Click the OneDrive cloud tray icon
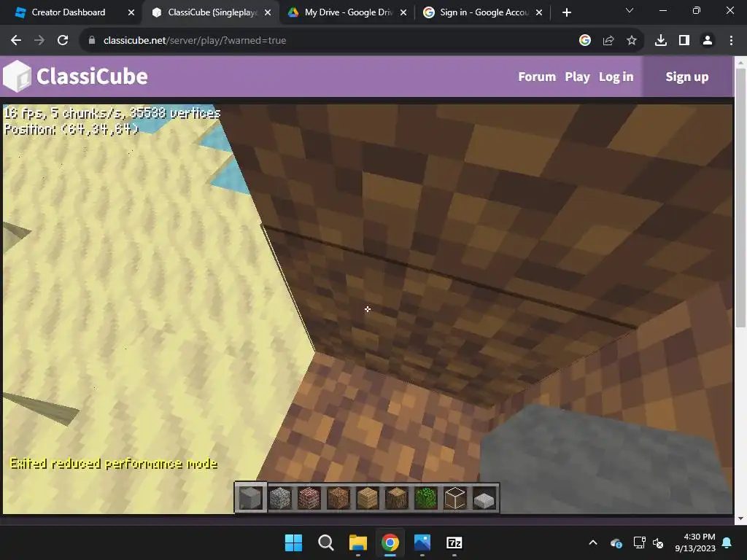 [616, 542]
